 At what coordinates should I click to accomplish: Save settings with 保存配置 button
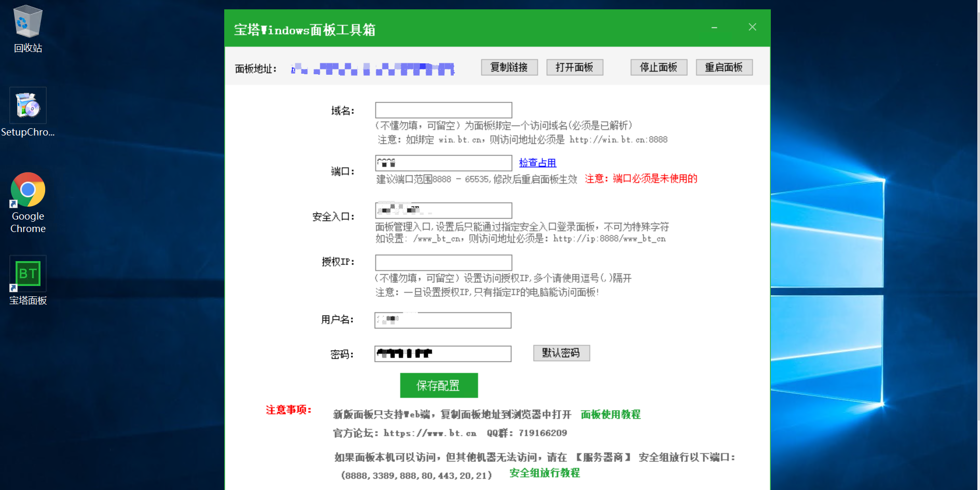tap(439, 386)
